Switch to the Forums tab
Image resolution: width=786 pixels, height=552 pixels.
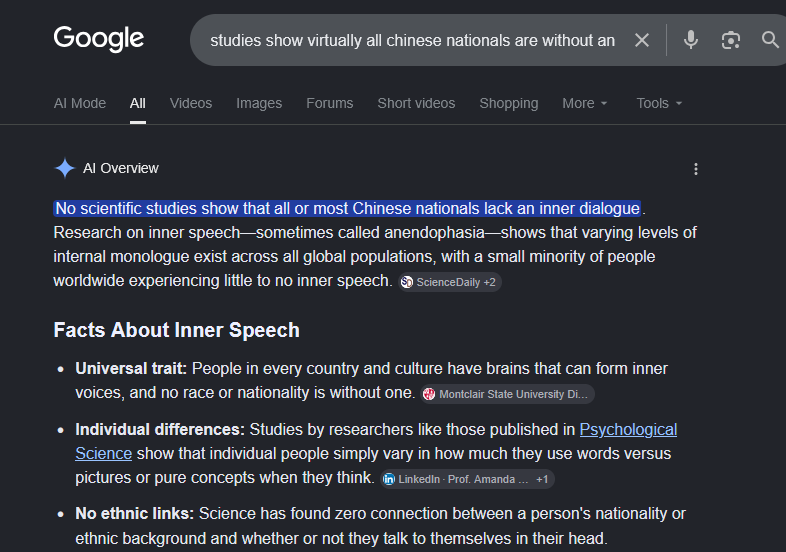(329, 103)
